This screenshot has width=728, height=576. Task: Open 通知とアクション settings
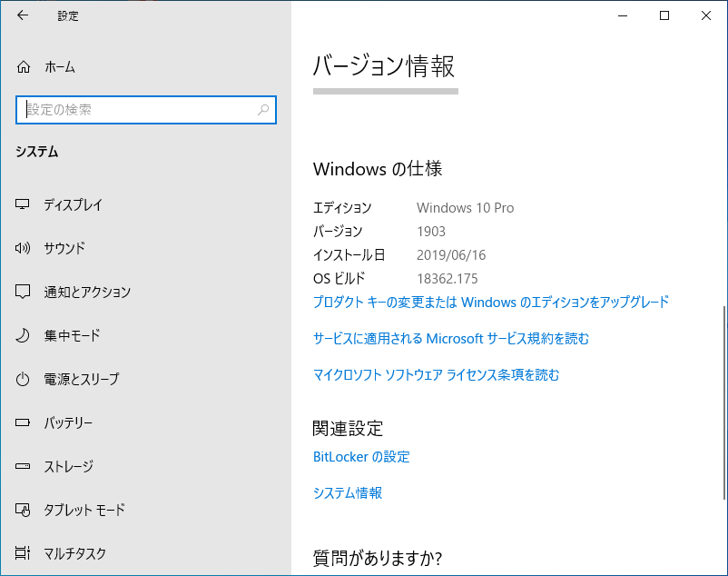(x=87, y=292)
